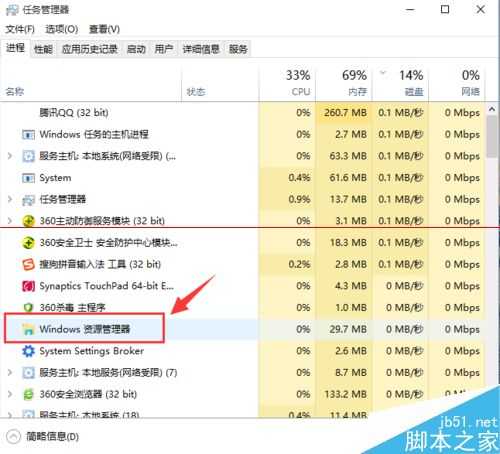This screenshot has height=454, width=500.
Task: Click the 61.6 MB memory value
Action: coord(348,178)
